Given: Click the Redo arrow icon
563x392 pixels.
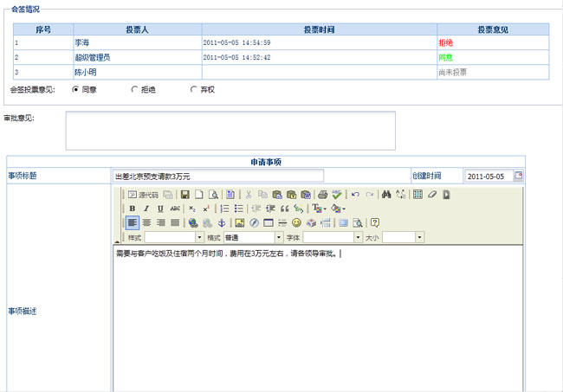Looking at the screenshot, I should 370,195.
